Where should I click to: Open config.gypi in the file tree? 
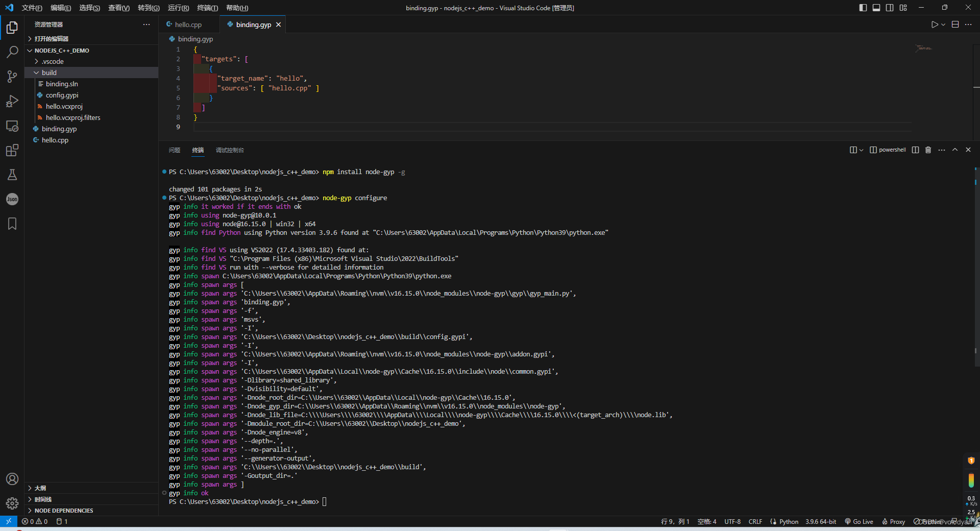click(92, 95)
